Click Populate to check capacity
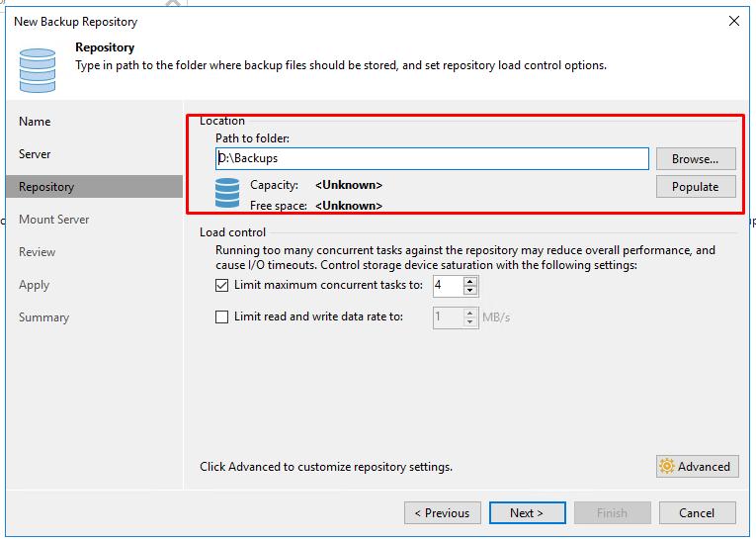 (696, 187)
